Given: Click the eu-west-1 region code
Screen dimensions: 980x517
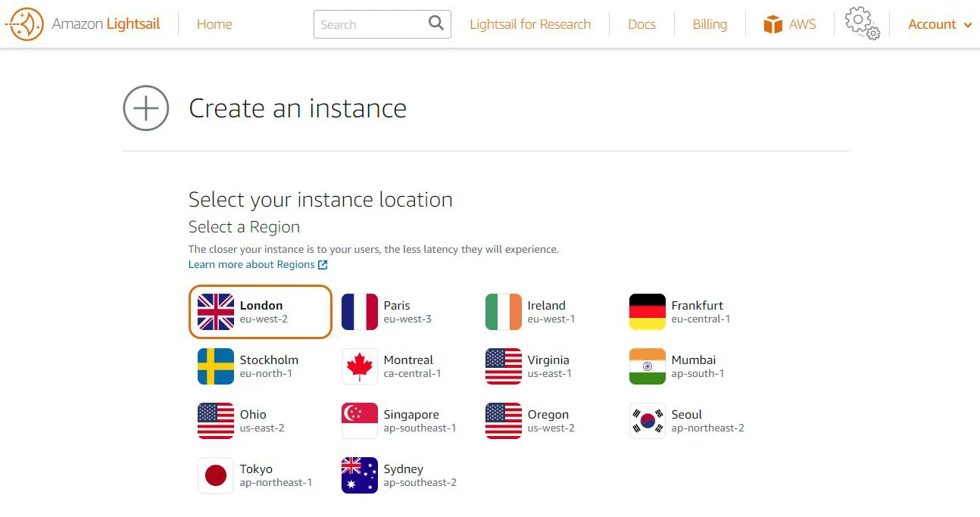Looking at the screenshot, I should click(551, 319).
